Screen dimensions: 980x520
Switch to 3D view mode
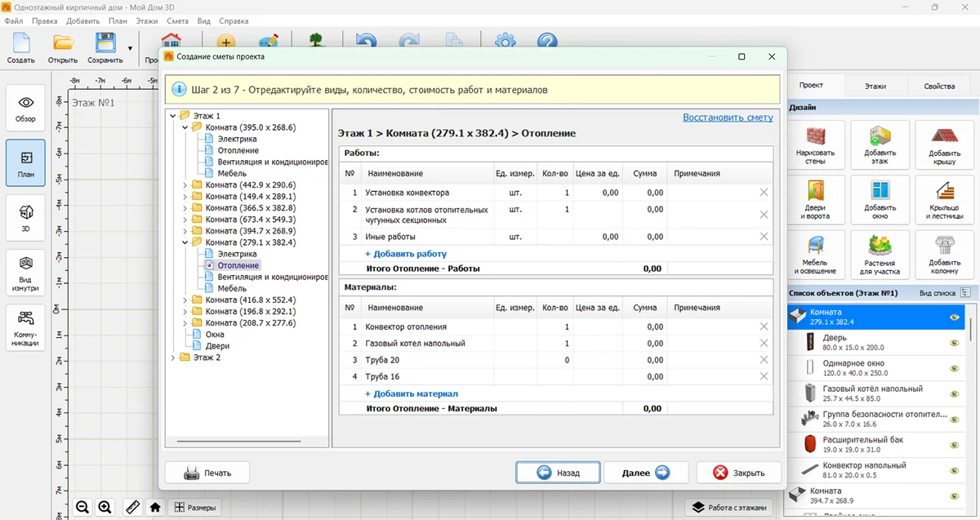point(26,217)
